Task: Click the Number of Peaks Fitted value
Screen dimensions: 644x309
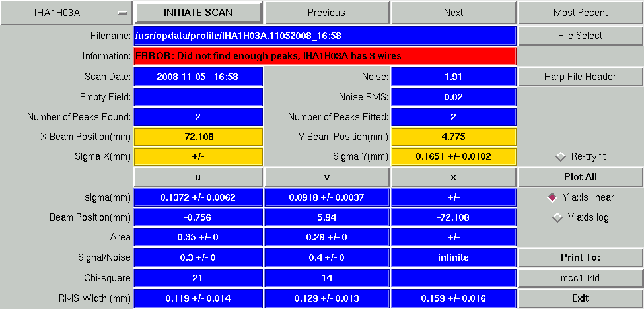Action: point(453,117)
